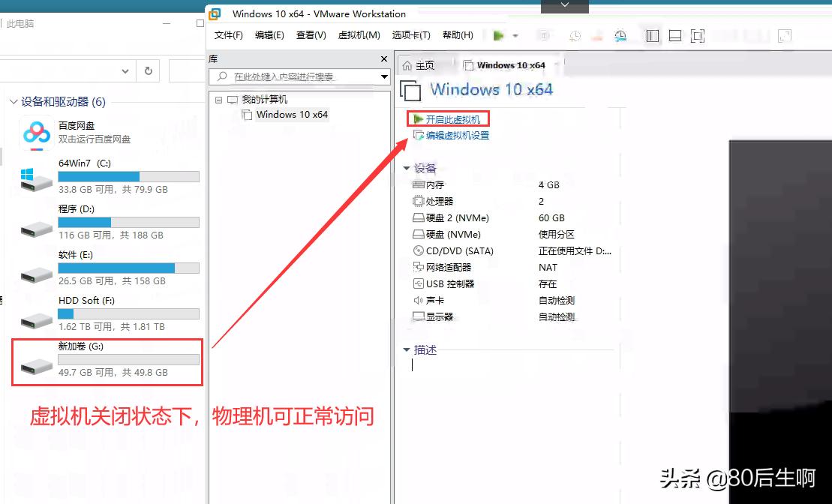The image size is (832, 504).
Task: Show or hide the library panel toolbar icon
Action: point(652,35)
